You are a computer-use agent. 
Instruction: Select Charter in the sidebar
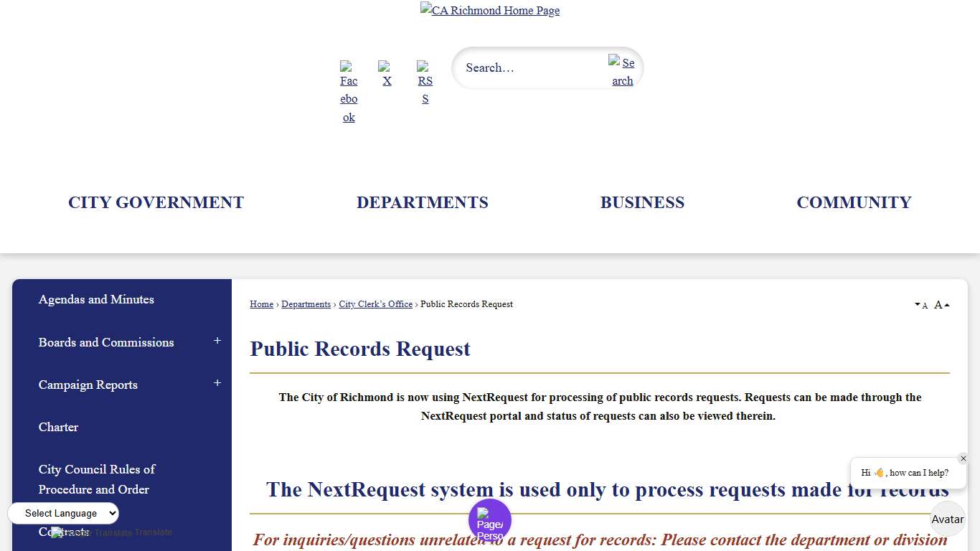coord(58,427)
